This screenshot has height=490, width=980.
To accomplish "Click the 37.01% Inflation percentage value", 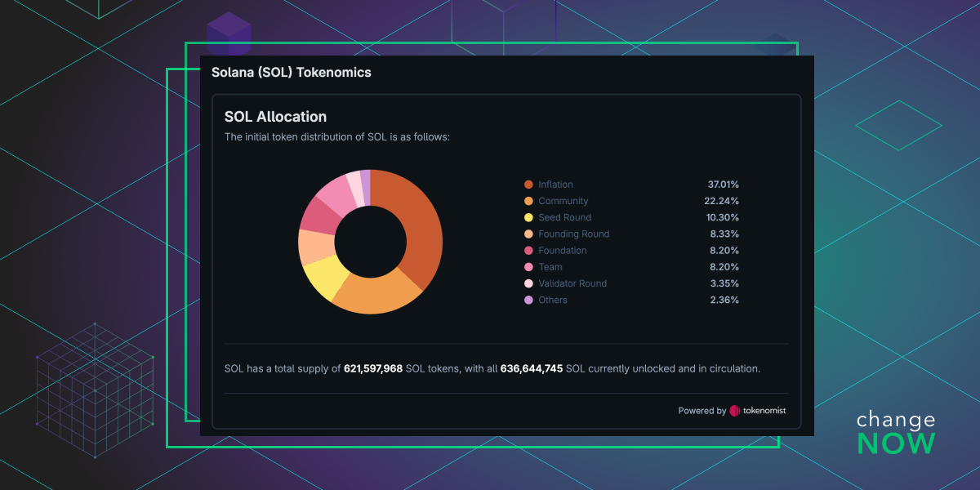I will tap(723, 185).
